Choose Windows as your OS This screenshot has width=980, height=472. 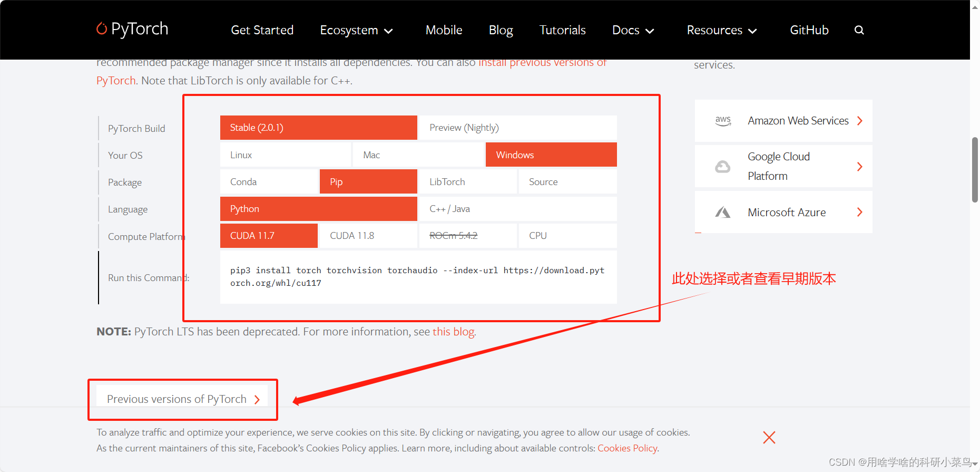tap(551, 155)
